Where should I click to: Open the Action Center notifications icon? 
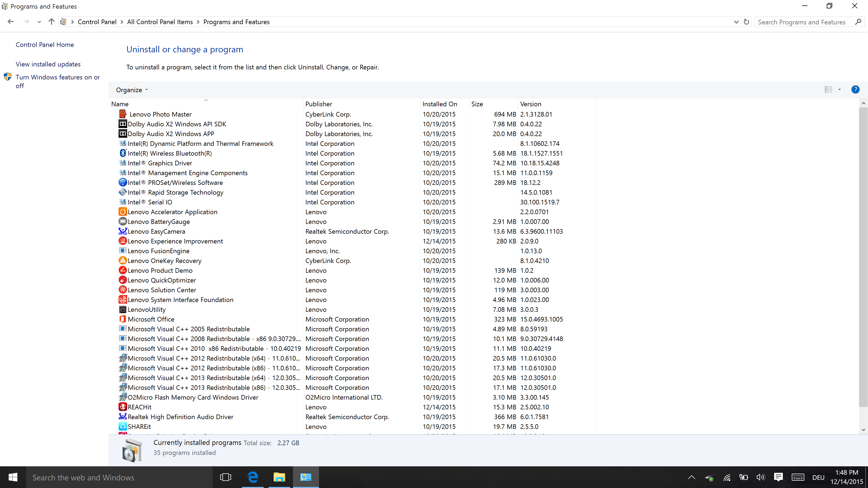point(778,477)
